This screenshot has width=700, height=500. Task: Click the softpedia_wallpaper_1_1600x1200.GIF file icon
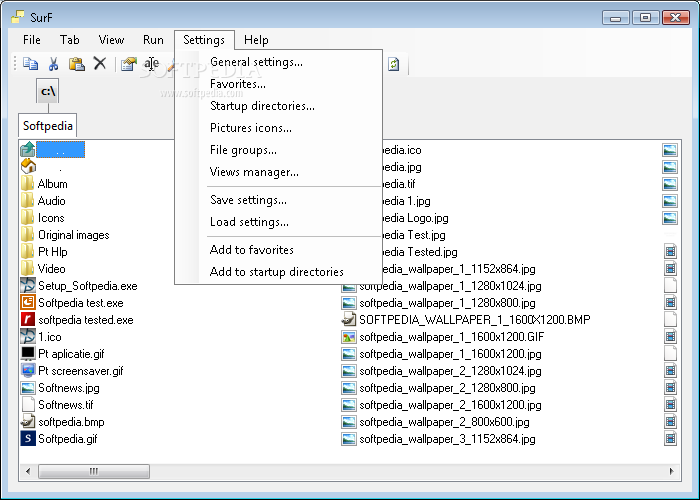[x=348, y=337]
